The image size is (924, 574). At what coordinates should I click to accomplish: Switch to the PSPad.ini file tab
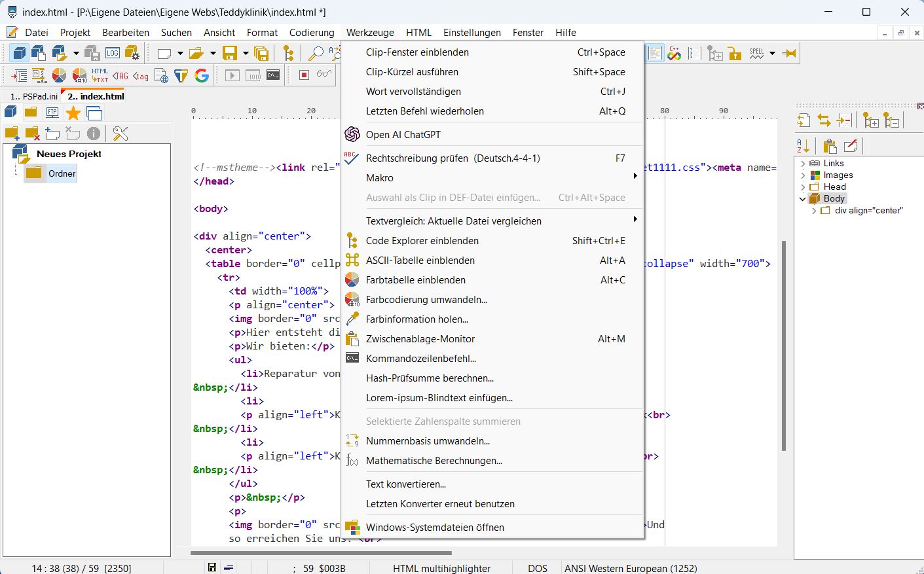pyautogui.click(x=34, y=96)
